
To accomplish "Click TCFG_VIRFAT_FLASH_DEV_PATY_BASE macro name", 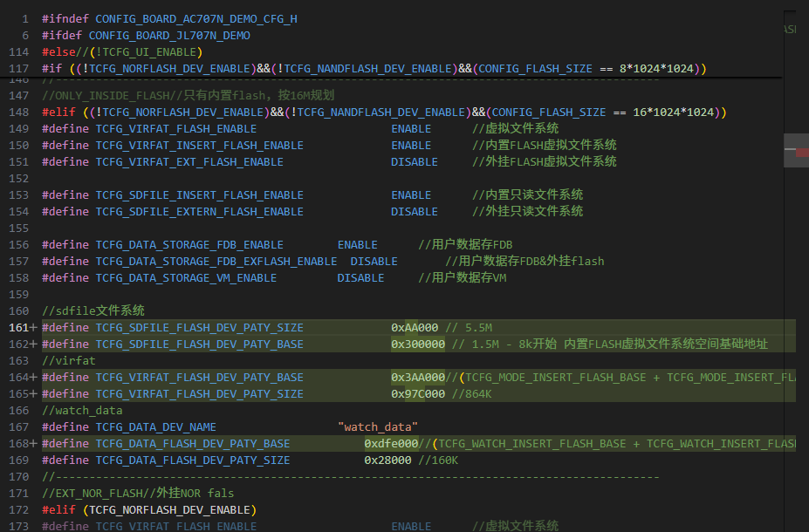I will tap(200, 378).
